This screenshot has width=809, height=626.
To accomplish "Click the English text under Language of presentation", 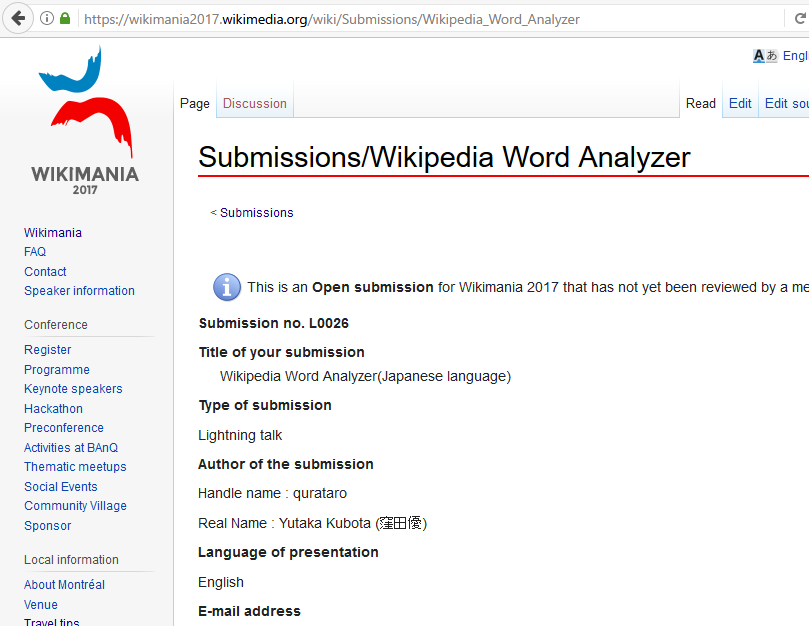I will (x=221, y=583).
